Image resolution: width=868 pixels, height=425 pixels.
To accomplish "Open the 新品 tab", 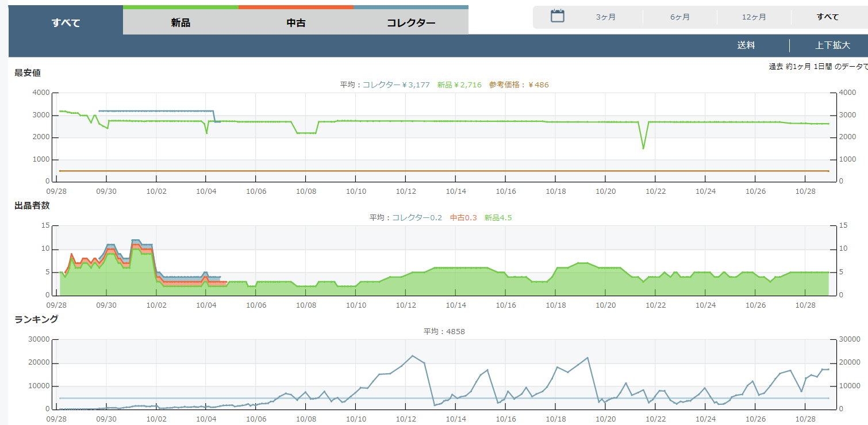I will 180,23.
